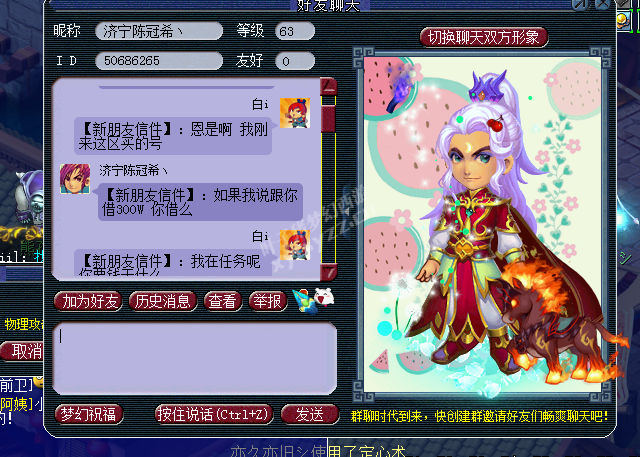Click the 查看 view button
Image resolution: width=640 pixels, height=457 pixels.
(222, 302)
